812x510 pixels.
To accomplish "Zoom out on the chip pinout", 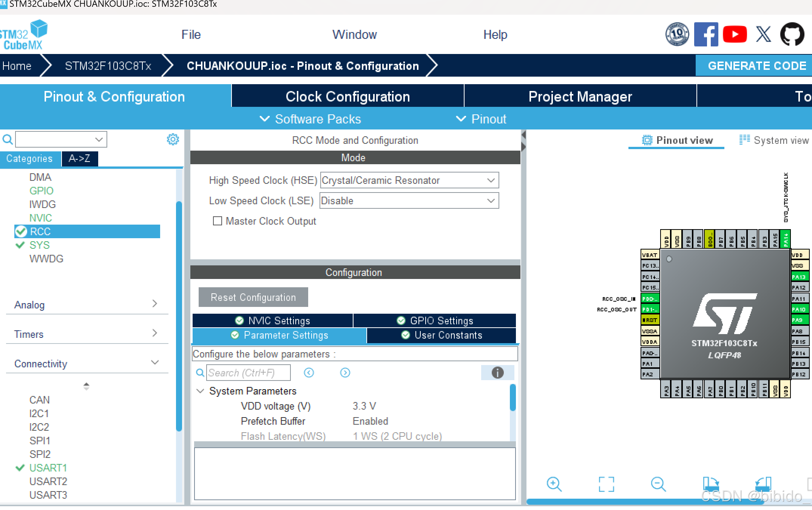I will 658,484.
